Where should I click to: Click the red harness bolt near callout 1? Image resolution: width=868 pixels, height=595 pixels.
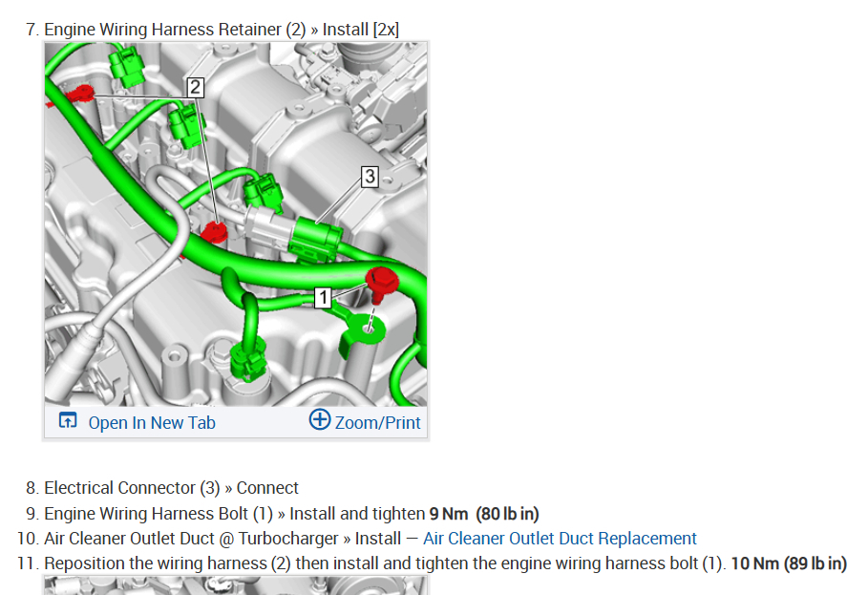click(381, 284)
